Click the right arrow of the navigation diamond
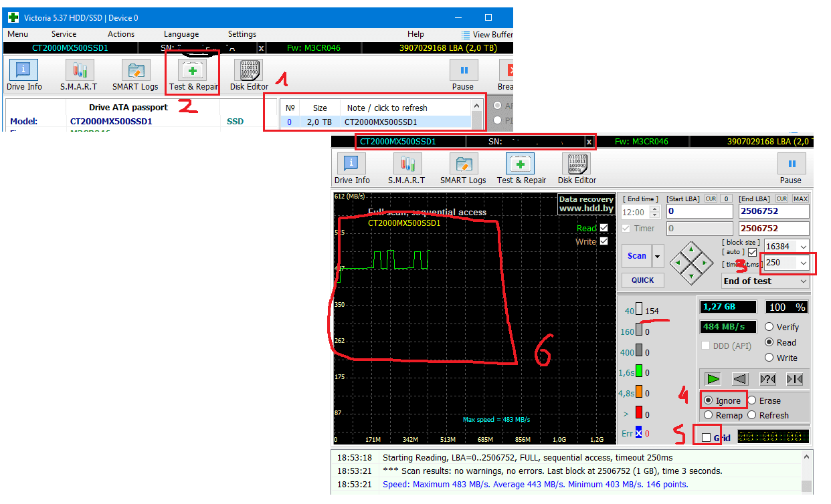Viewport: 831px width, 504px height. click(705, 261)
